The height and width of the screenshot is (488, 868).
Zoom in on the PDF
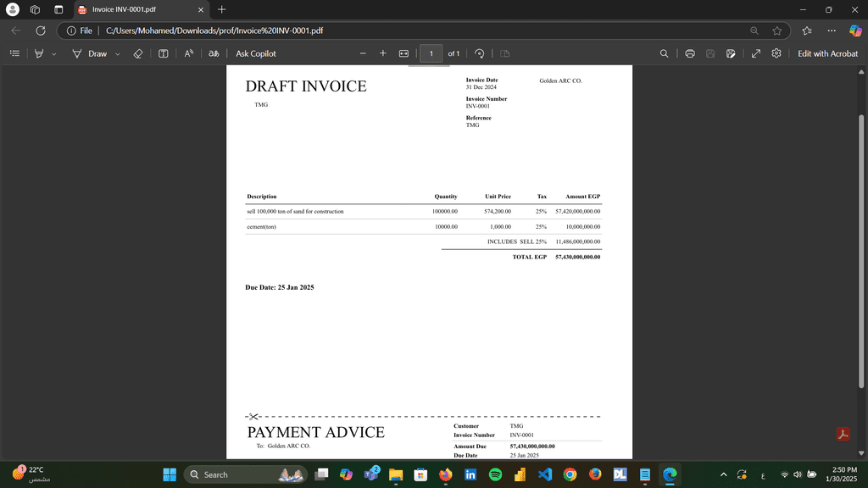(383, 53)
